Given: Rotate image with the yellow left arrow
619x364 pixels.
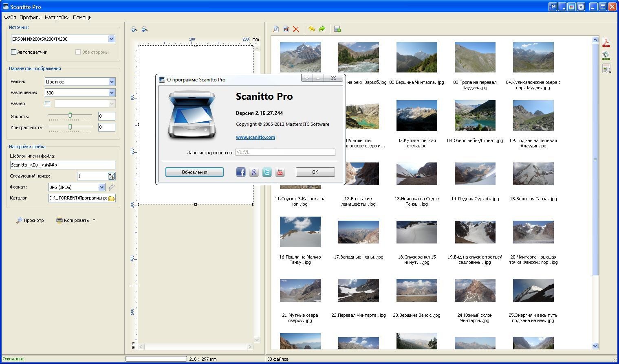Looking at the screenshot, I should tap(311, 29).
